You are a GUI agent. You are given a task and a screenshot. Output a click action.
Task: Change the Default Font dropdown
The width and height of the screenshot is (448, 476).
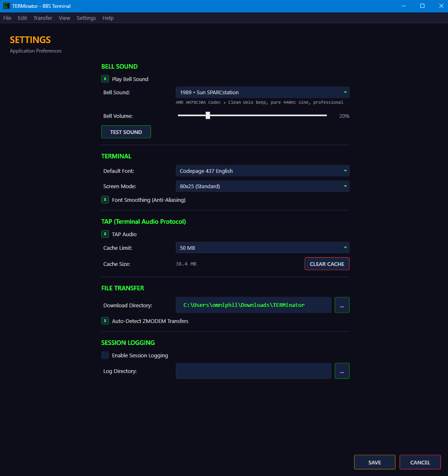[x=262, y=170]
